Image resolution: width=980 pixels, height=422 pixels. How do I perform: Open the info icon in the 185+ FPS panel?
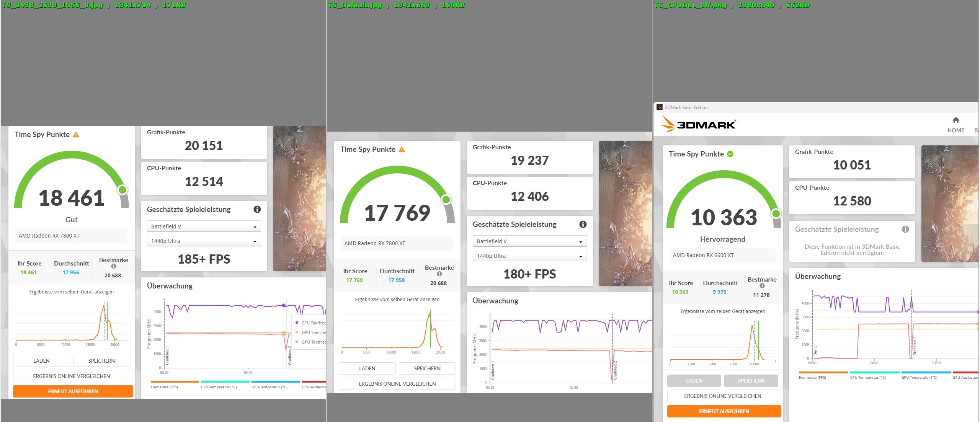coord(257,209)
